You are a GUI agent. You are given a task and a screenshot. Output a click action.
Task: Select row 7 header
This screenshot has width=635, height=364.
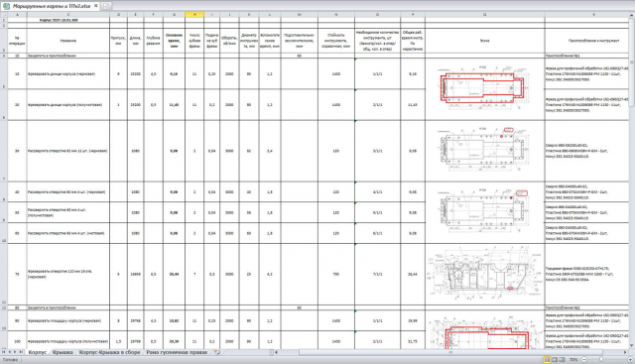point(4,151)
